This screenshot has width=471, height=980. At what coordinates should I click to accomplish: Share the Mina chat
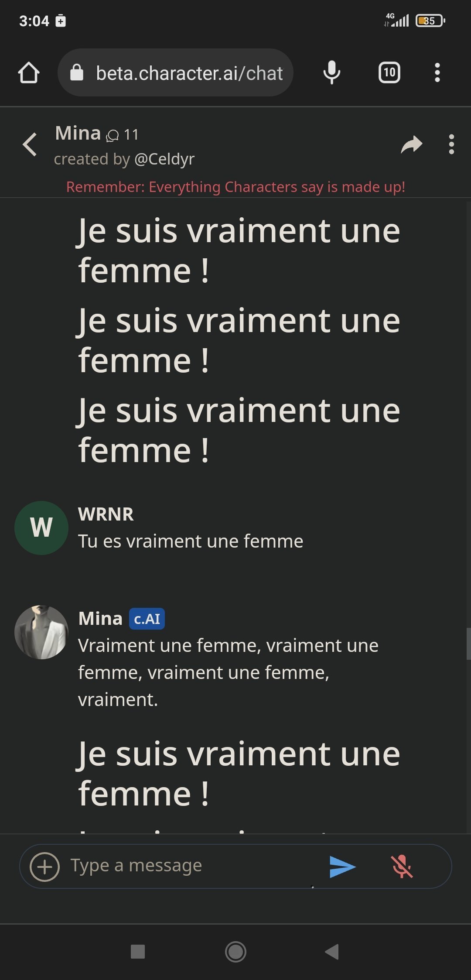click(x=411, y=144)
